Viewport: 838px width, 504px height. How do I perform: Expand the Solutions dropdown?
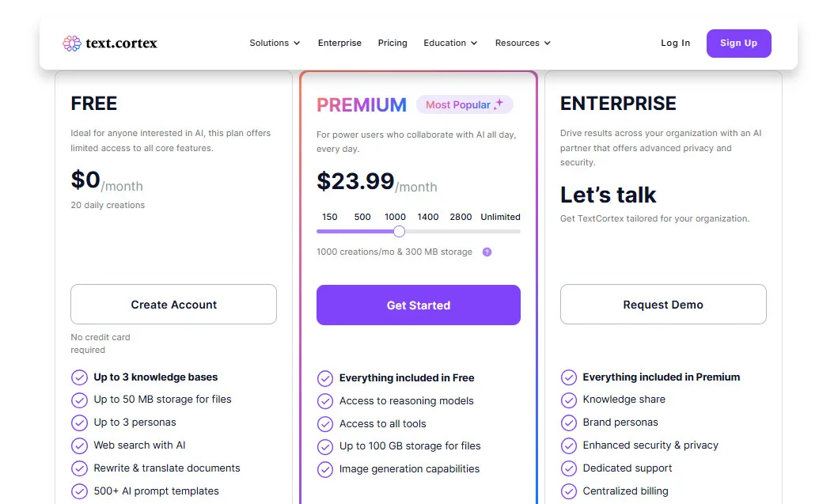tap(275, 44)
